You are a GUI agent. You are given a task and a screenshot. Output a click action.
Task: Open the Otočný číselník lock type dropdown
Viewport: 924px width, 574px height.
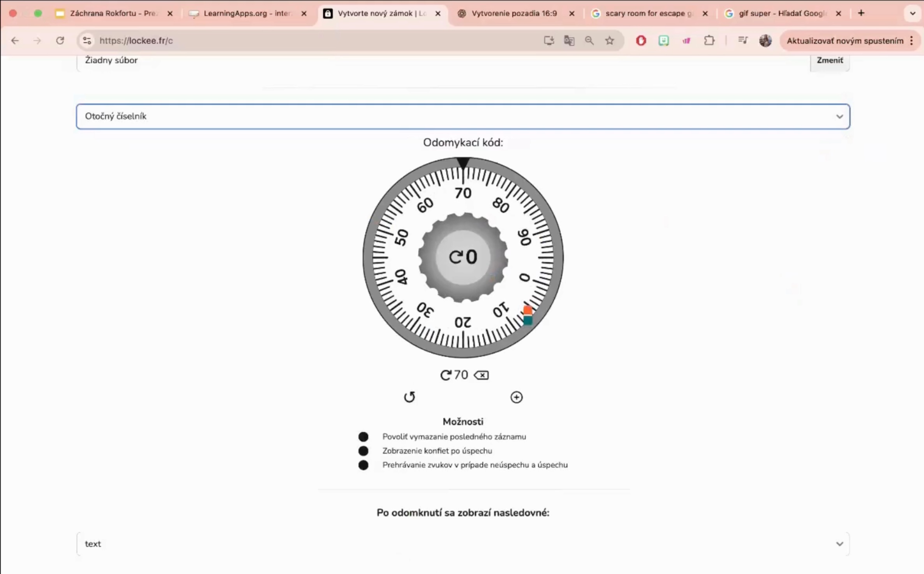pyautogui.click(x=463, y=116)
